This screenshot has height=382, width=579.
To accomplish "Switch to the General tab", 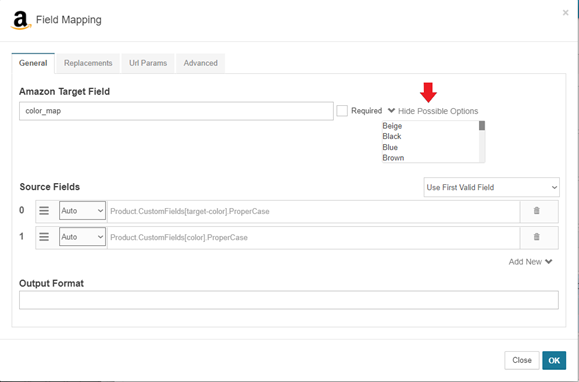I will [33, 63].
